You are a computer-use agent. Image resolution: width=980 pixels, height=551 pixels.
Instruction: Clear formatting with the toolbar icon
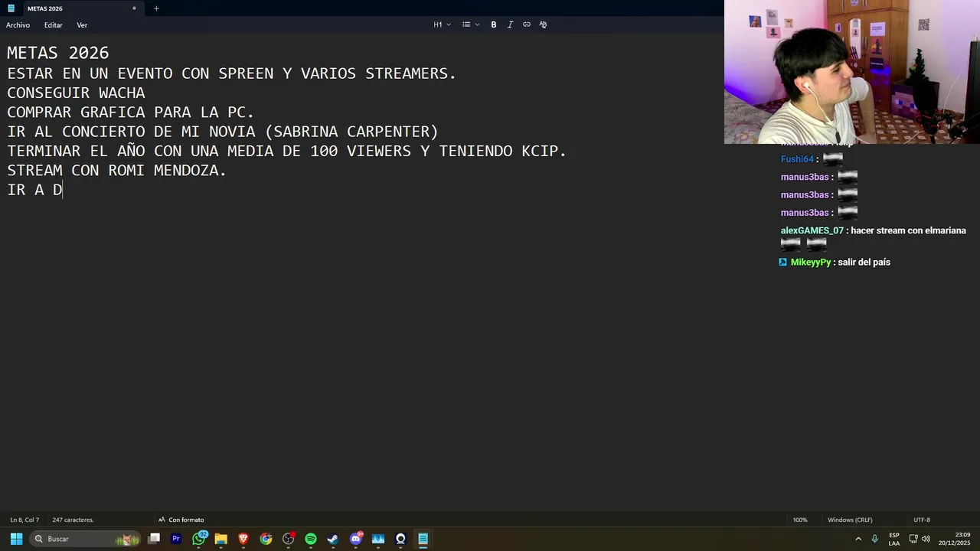click(x=543, y=24)
